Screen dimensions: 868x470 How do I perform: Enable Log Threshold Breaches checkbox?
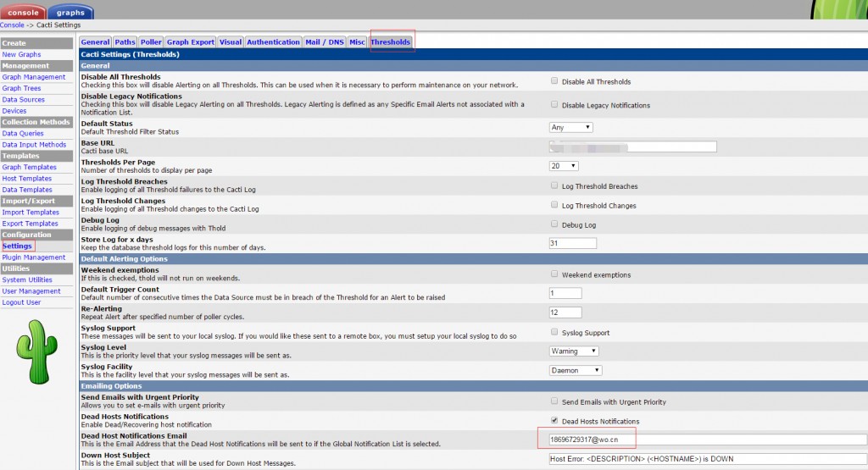[554, 185]
